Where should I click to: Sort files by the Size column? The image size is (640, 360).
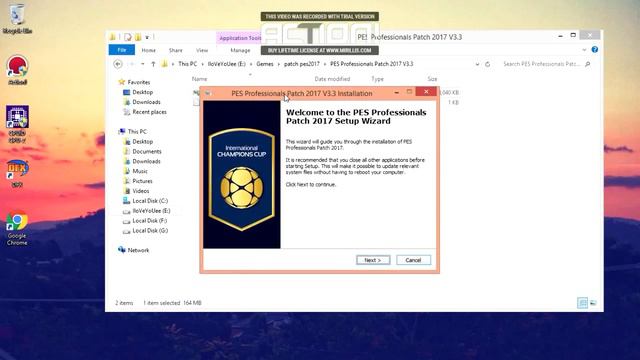pos(432,79)
